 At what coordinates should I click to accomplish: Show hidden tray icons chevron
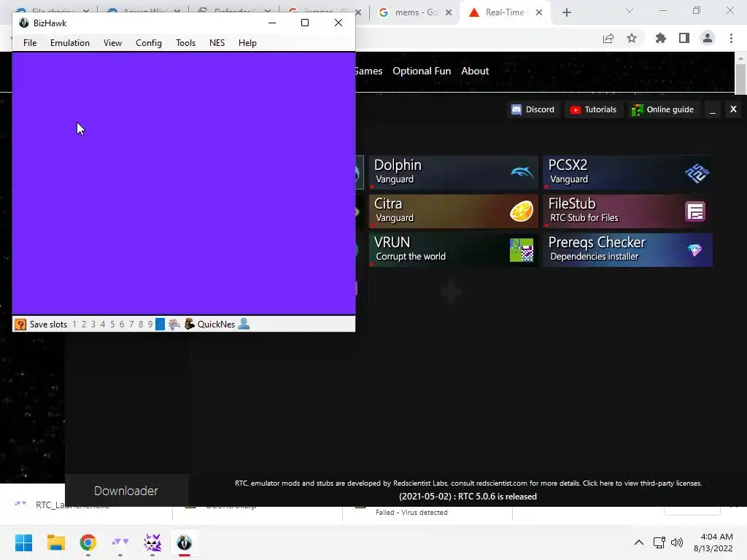(x=639, y=542)
